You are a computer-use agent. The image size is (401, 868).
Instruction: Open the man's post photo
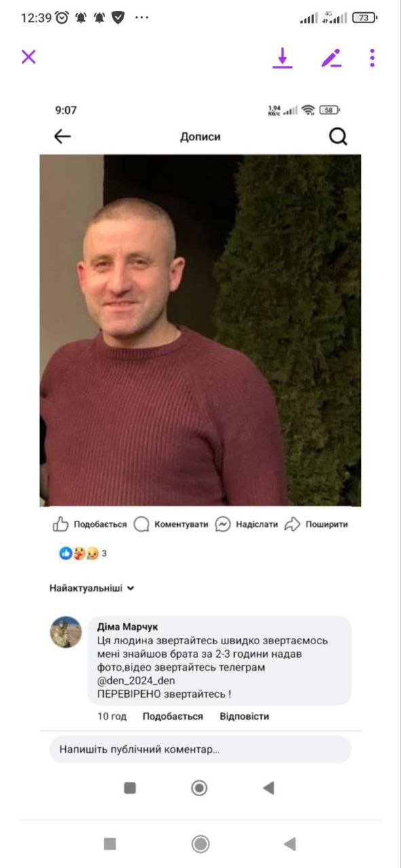200,330
